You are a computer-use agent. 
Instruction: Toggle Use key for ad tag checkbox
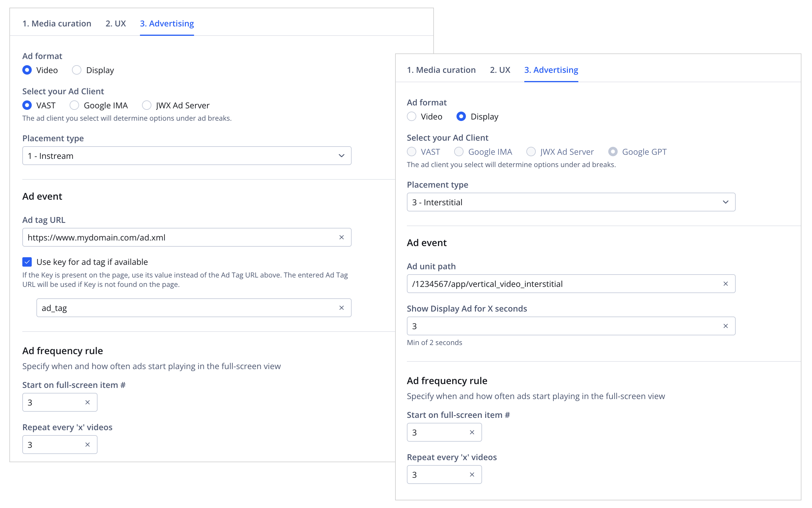[27, 262]
